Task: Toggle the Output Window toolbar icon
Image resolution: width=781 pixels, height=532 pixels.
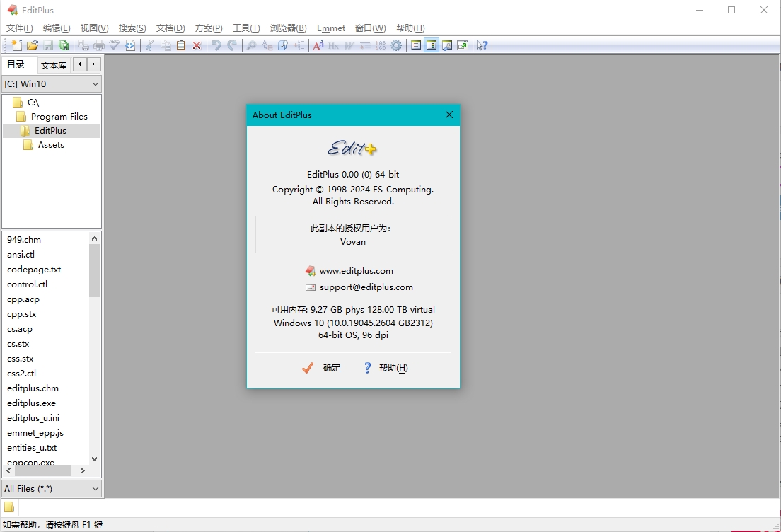Action: [x=447, y=45]
